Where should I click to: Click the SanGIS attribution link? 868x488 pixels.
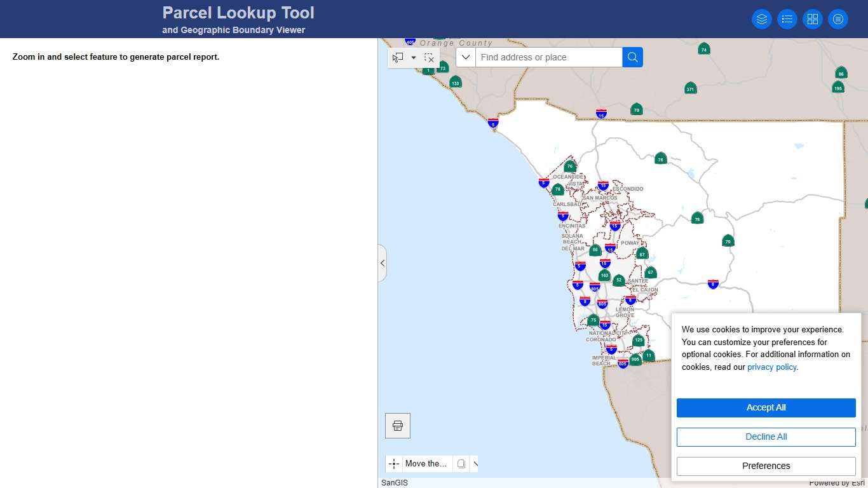[x=394, y=482]
